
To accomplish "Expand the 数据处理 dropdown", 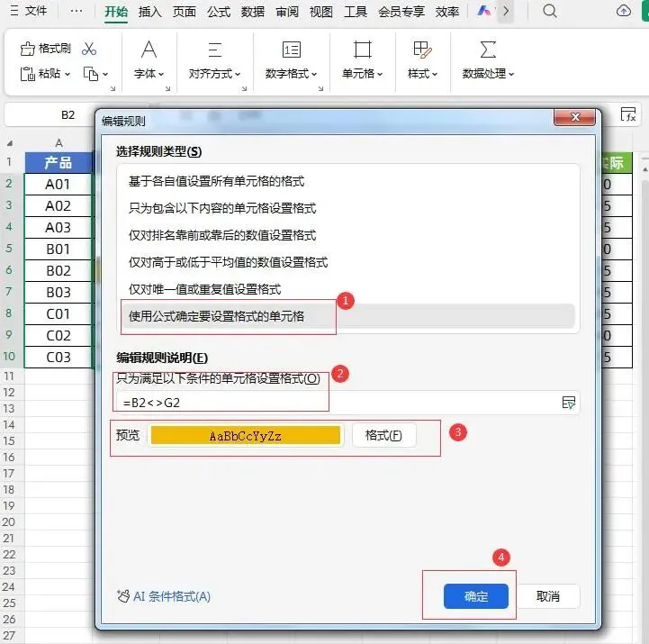I will 511,75.
